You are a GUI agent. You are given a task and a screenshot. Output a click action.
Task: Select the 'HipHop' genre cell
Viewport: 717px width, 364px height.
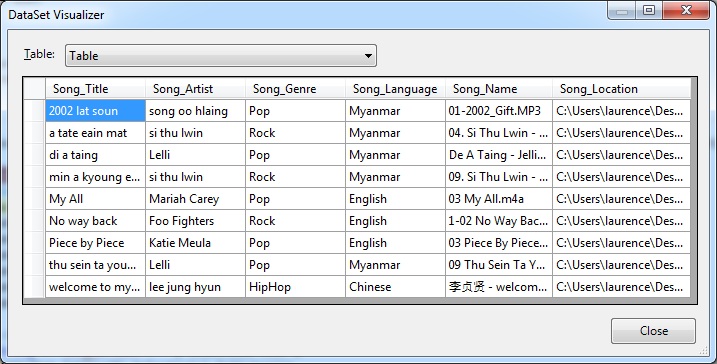point(295,287)
